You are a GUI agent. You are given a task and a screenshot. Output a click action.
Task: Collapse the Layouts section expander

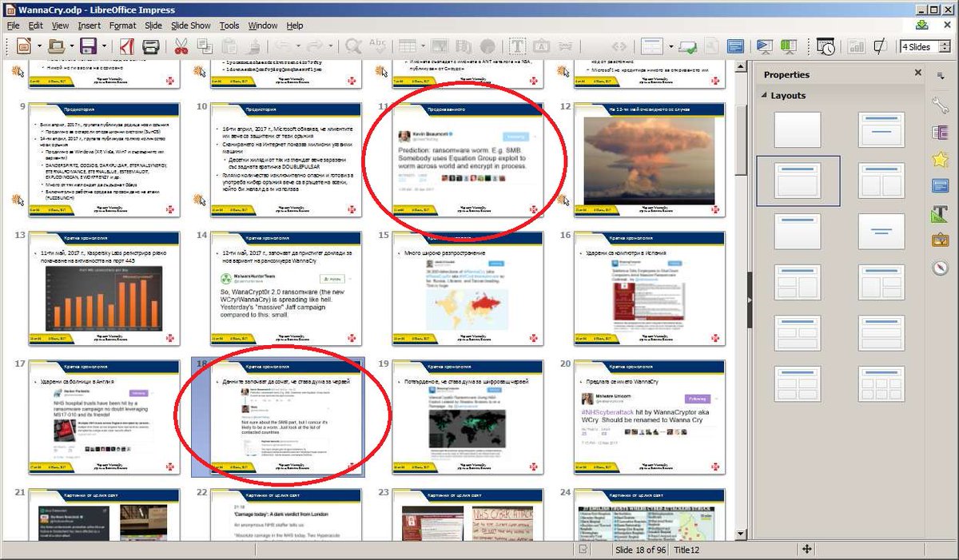click(x=762, y=95)
